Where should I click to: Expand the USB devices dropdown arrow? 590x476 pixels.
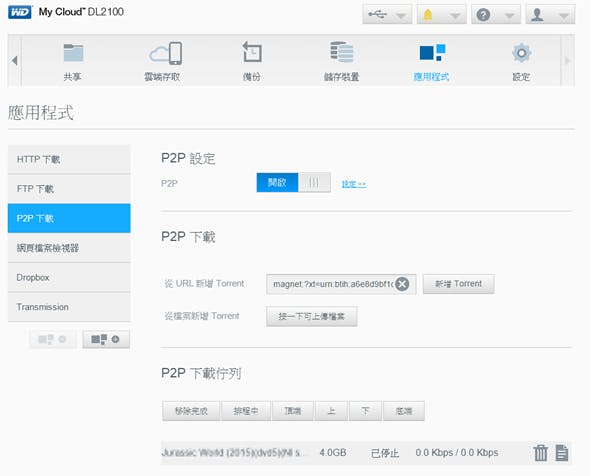coord(401,16)
